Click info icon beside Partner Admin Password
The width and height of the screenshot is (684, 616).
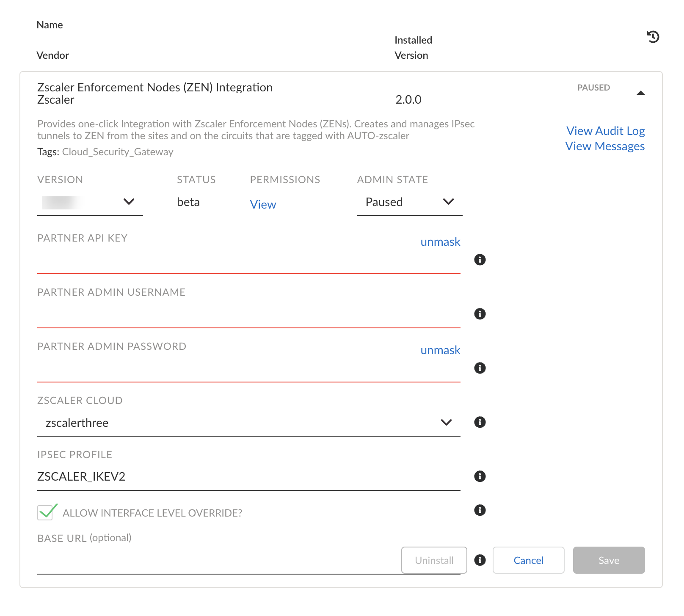point(480,368)
